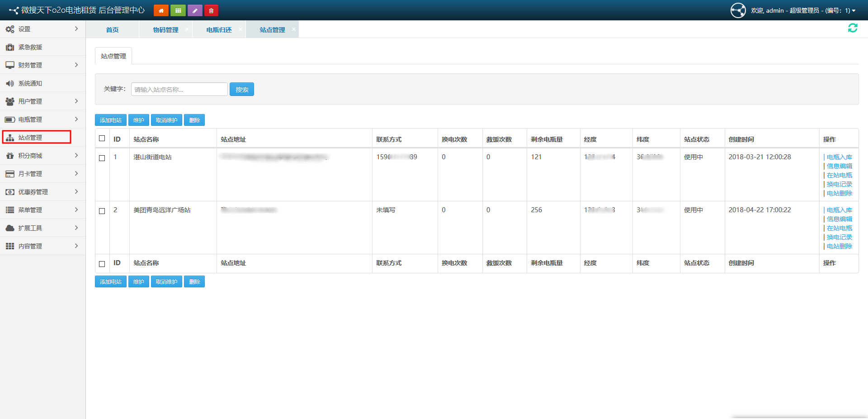Switch to the 物码管理 tab
Viewport: 868px width, 419px height.
click(165, 30)
